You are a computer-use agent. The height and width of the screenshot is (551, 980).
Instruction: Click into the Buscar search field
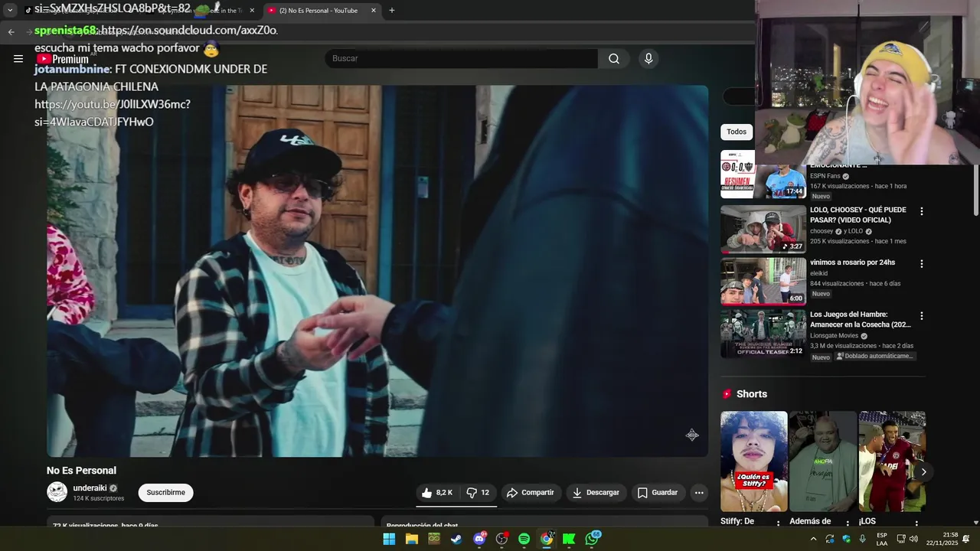tap(462, 58)
